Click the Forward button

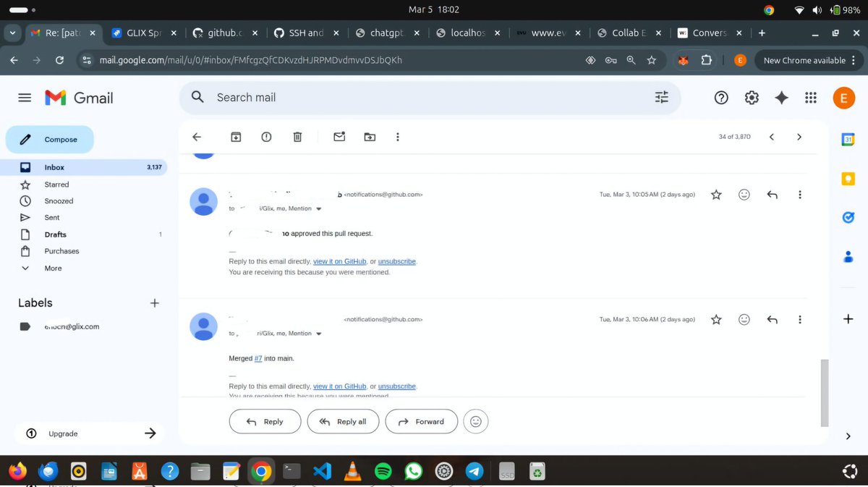pyautogui.click(x=421, y=422)
